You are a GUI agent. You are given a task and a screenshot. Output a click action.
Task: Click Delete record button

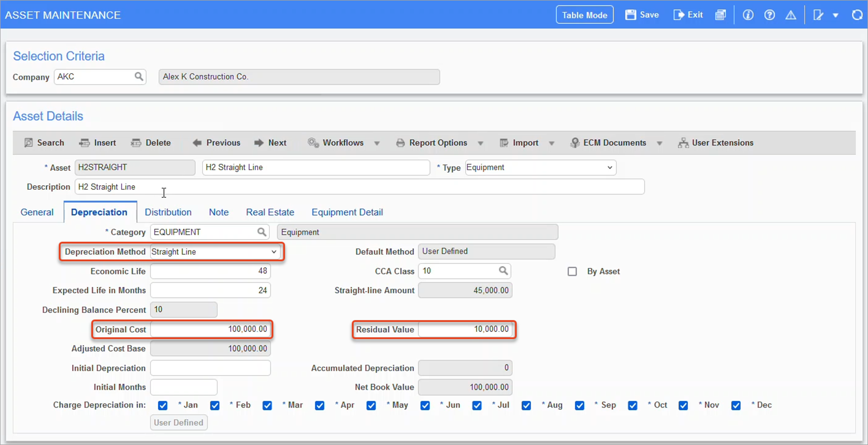click(x=151, y=143)
